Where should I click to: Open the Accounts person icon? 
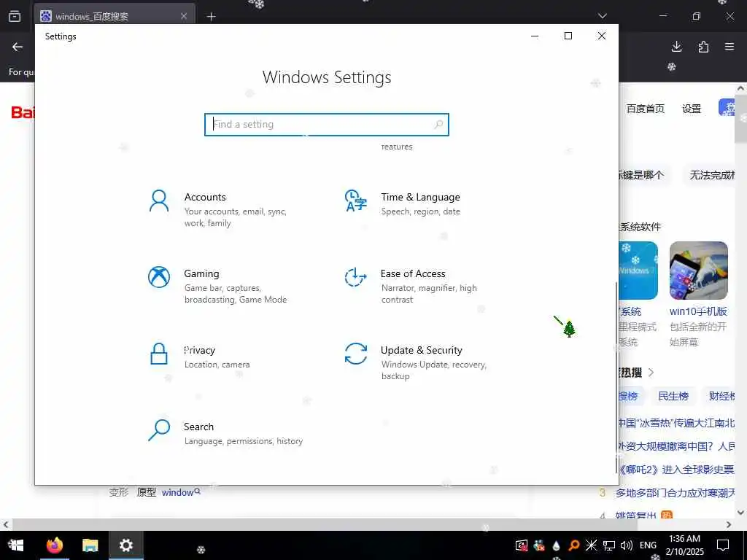coord(159,201)
